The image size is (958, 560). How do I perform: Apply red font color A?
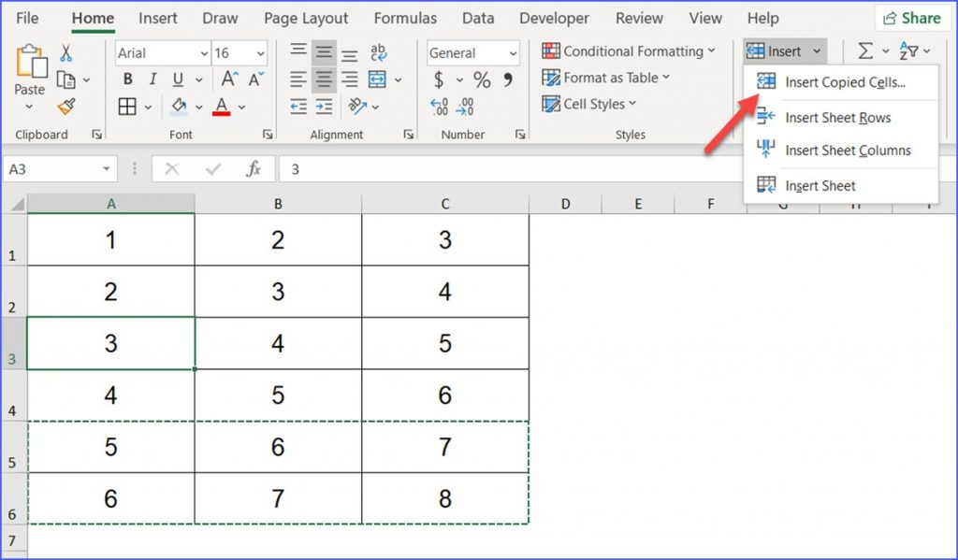(x=222, y=107)
